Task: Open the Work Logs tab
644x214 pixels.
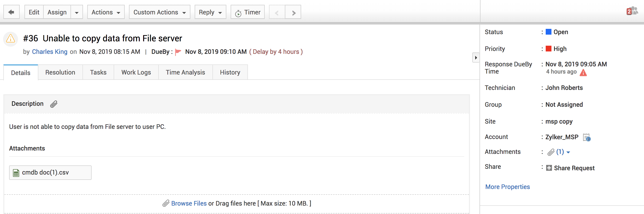Action: click(136, 72)
